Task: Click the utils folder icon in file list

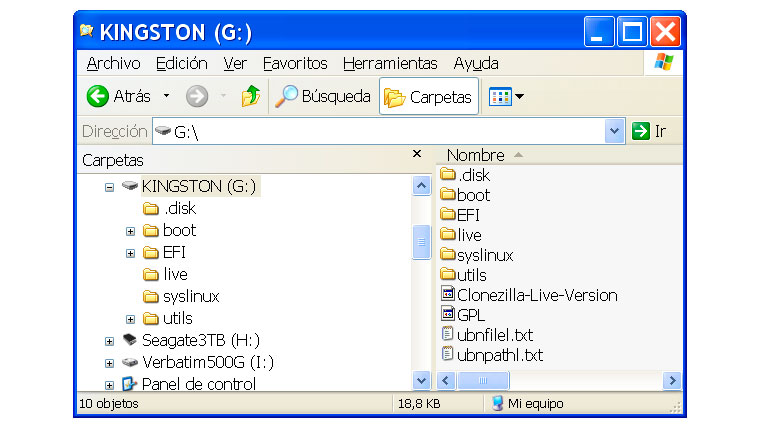Action: tap(448, 274)
